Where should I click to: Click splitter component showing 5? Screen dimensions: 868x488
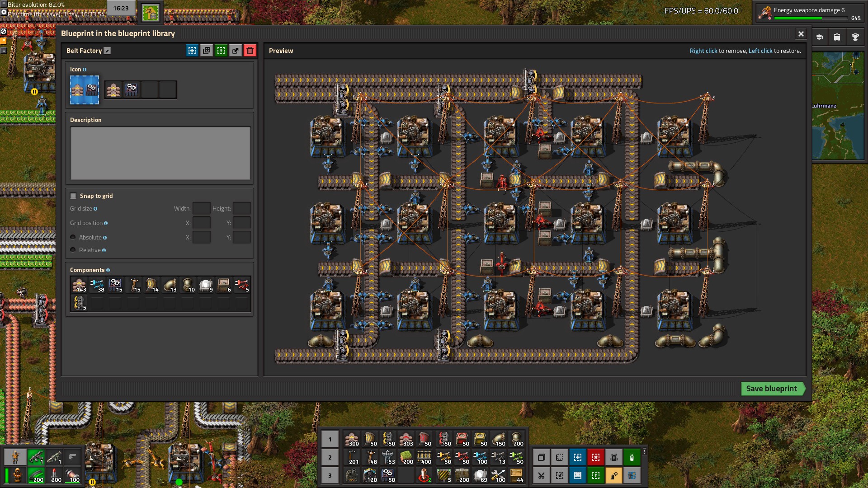79,303
